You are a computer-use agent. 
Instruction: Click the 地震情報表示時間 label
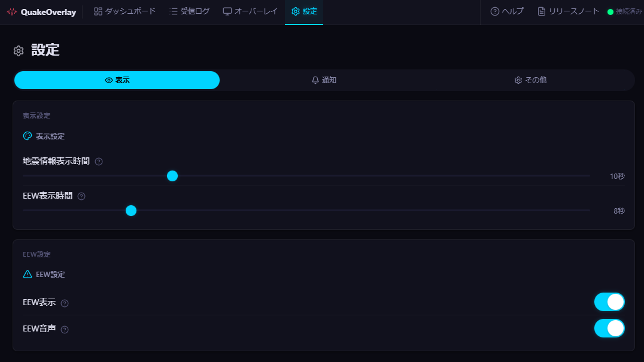pyautogui.click(x=56, y=162)
